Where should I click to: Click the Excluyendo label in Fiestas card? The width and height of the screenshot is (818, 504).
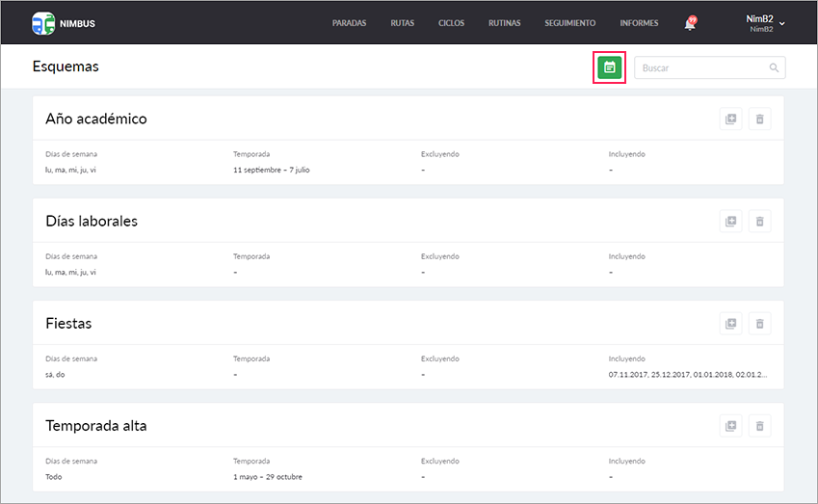point(439,358)
